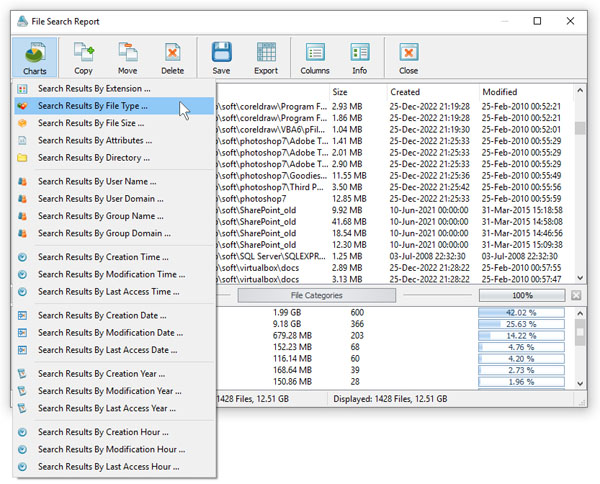Select the row with size 41.68 MB

395,222
